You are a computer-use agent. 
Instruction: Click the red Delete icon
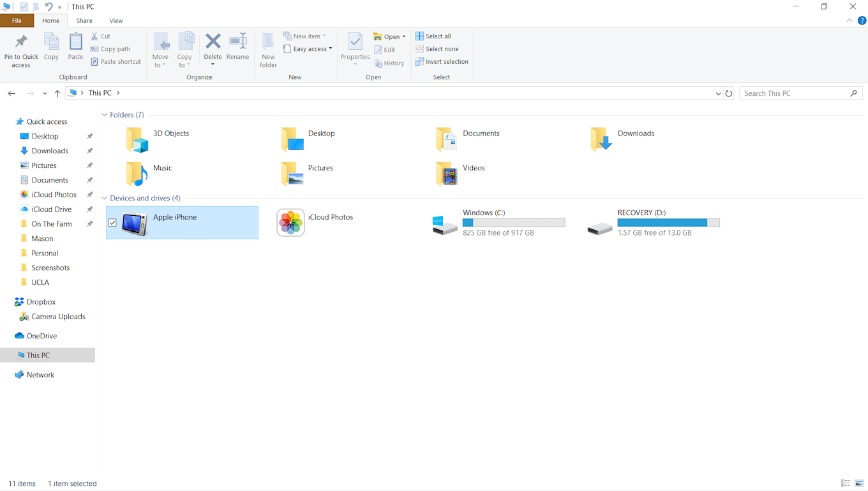(213, 42)
